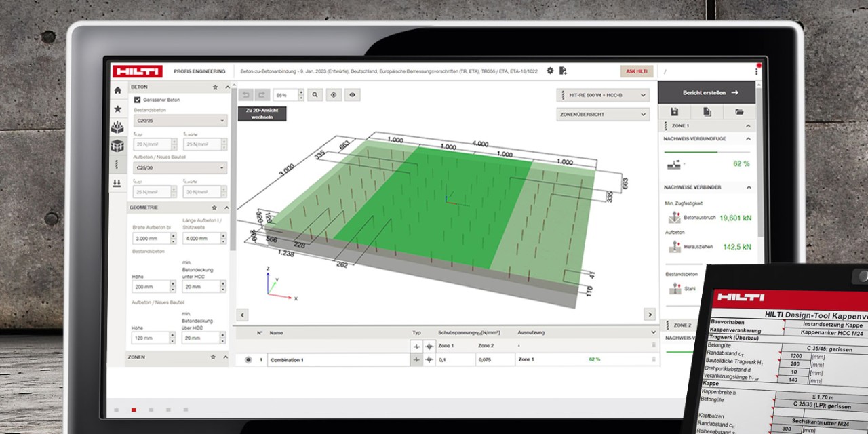Open the three-dot menu in header
Screen dimensions: 868x434
(x=756, y=71)
